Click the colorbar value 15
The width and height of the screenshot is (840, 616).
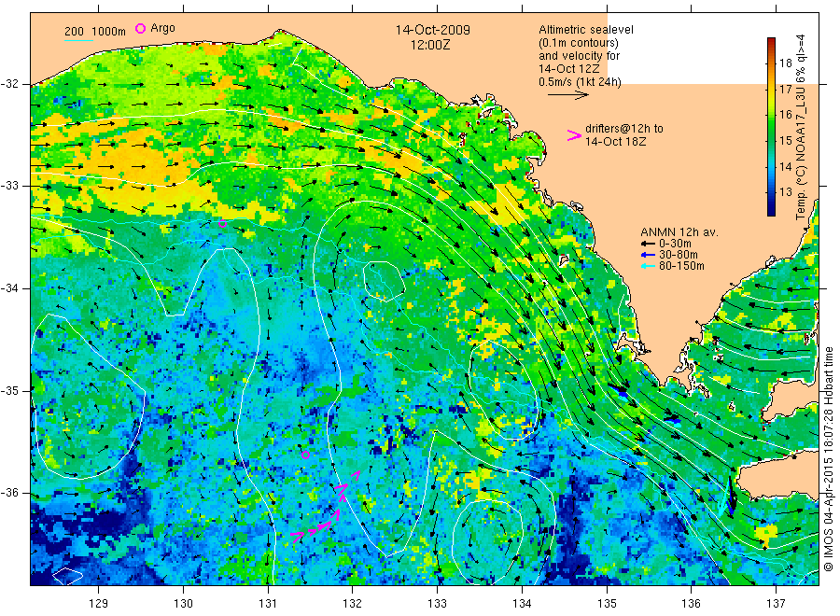click(x=785, y=141)
